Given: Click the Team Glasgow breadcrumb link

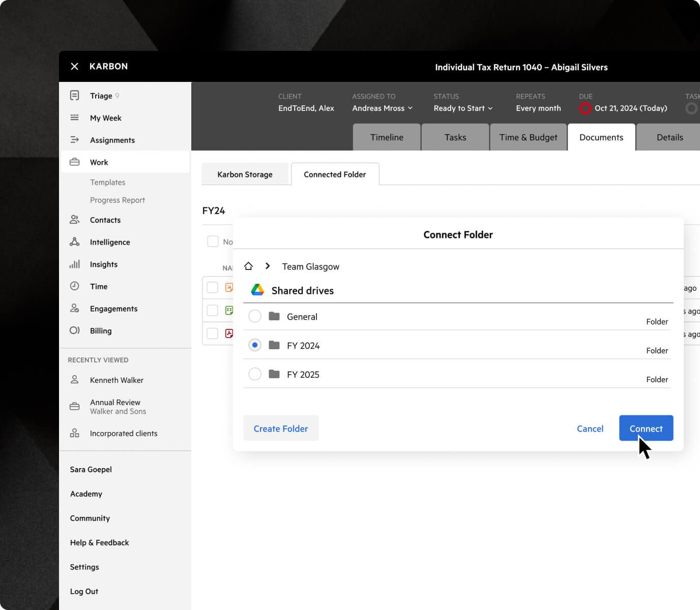Looking at the screenshot, I should 310,266.
